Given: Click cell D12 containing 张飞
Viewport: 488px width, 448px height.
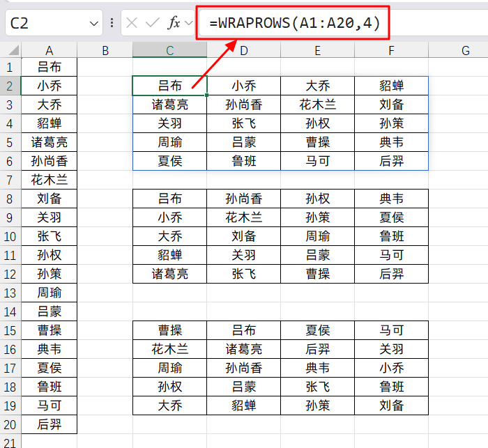Looking at the screenshot, I should [x=244, y=274].
